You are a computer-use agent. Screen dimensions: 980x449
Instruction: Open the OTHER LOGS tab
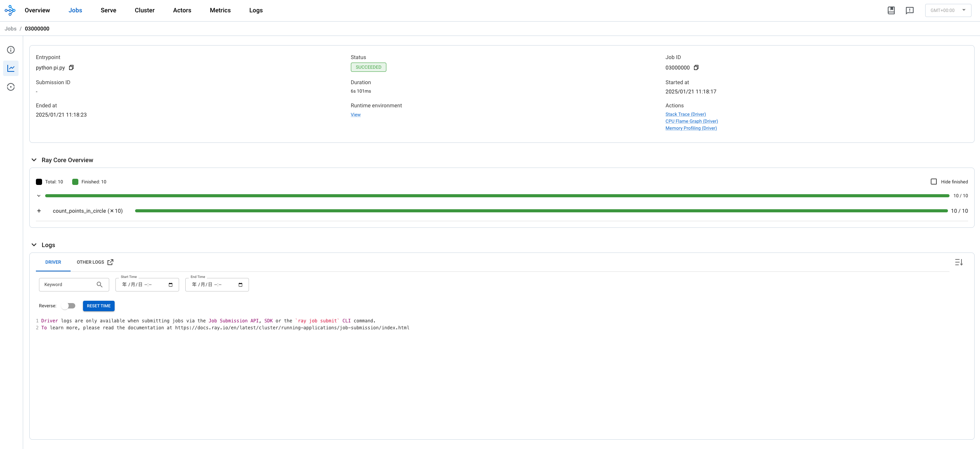[95, 262]
